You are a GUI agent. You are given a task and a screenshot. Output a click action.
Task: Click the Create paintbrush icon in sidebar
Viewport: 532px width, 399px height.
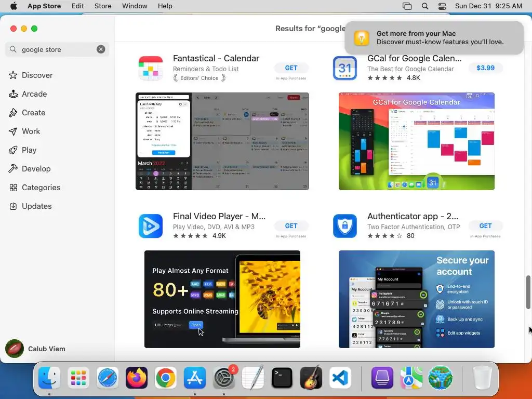pos(13,113)
